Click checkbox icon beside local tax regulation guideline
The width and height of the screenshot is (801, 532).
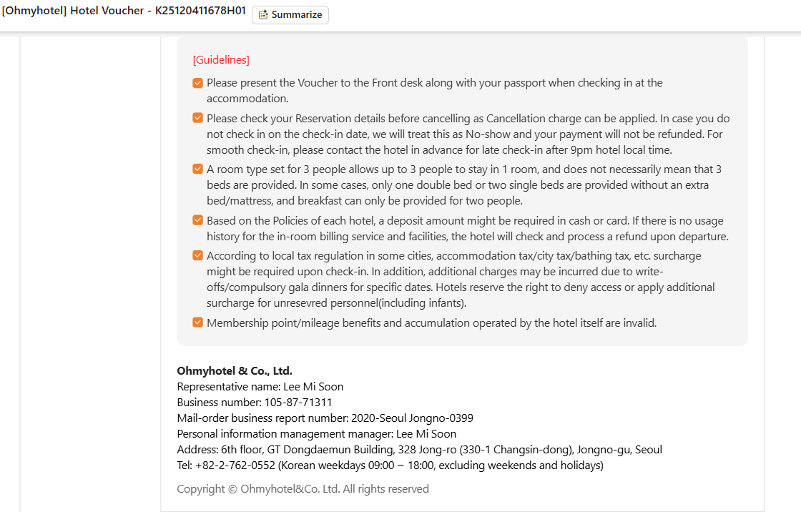coord(198,255)
